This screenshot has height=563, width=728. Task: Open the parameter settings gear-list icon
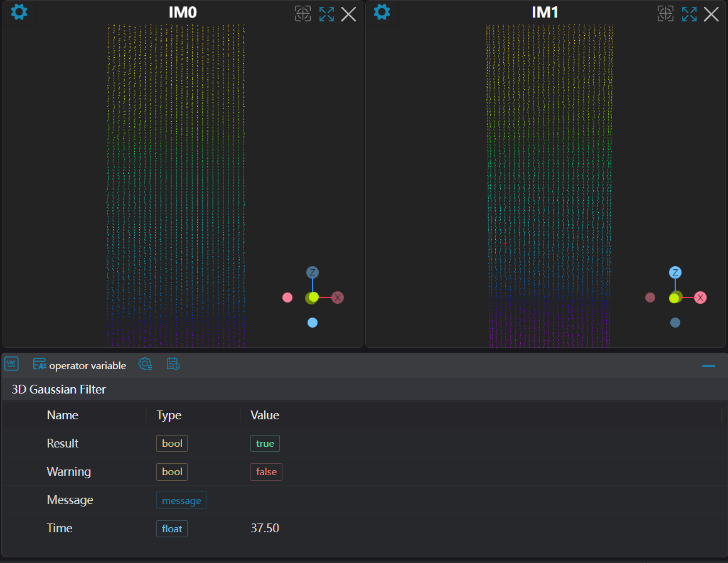pos(145,364)
